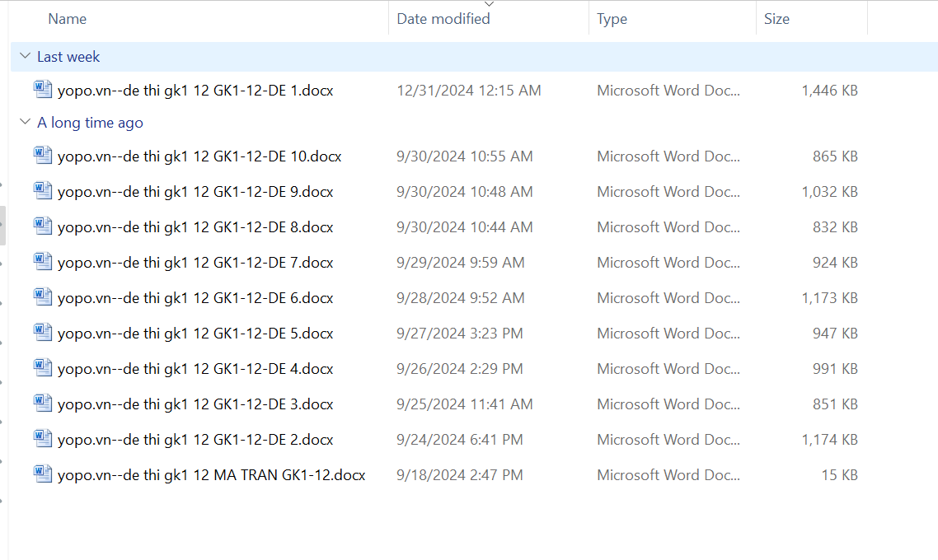The height and width of the screenshot is (560, 938).
Task: Sort files by Type column header
Action: [x=612, y=19]
